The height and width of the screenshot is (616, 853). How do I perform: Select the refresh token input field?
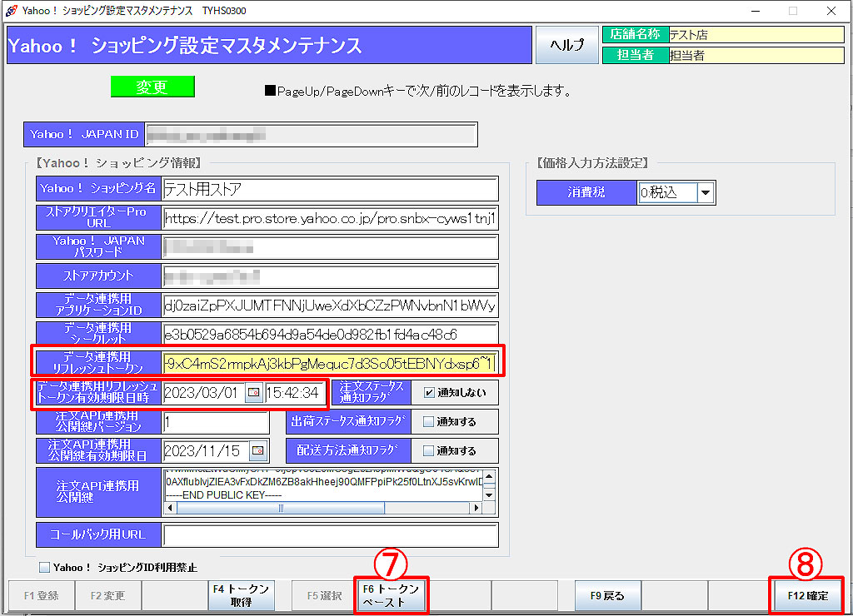point(330,363)
